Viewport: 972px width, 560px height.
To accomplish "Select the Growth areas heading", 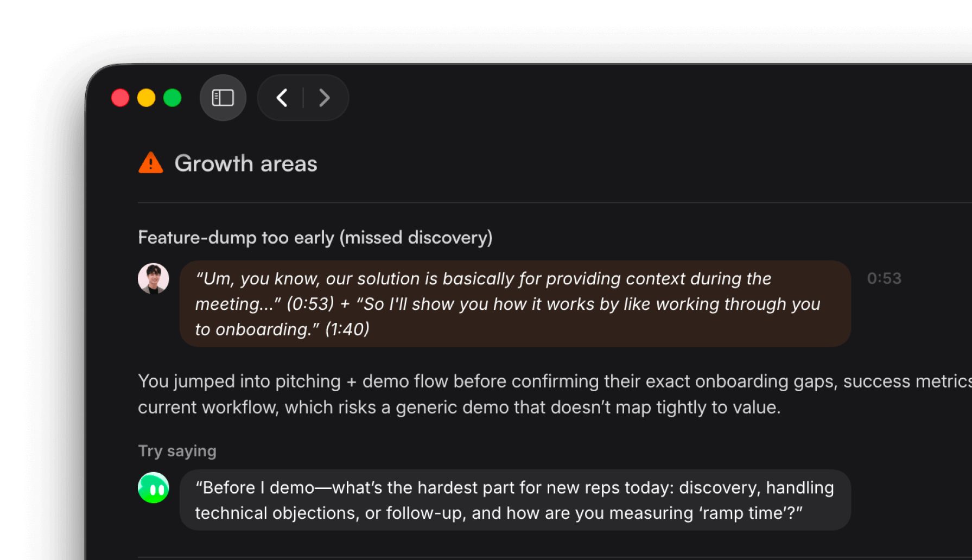I will [x=245, y=163].
